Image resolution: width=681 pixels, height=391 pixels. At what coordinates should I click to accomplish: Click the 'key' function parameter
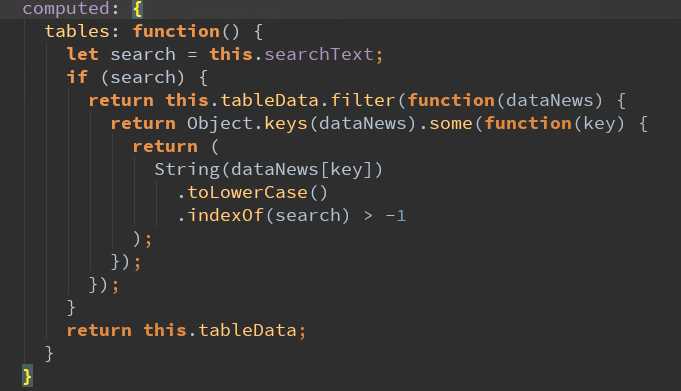(x=599, y=124)
